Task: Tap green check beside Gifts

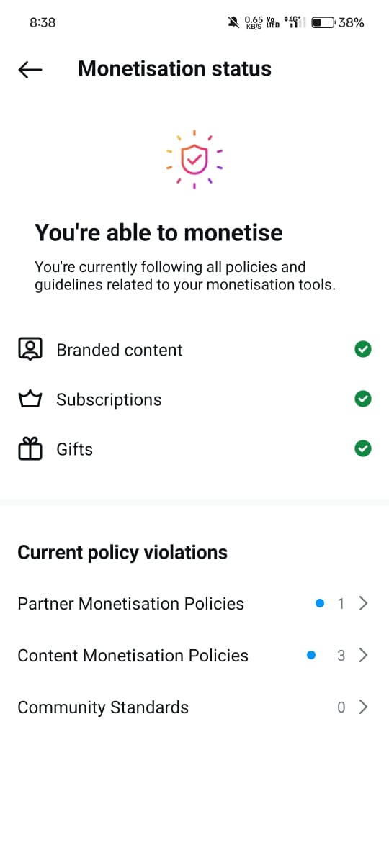Action: tap(363, 449)
